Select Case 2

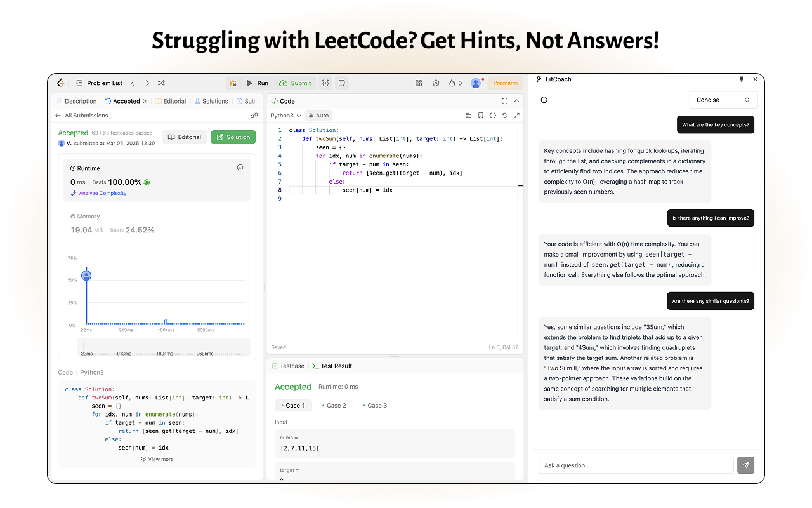click(334, 405)
